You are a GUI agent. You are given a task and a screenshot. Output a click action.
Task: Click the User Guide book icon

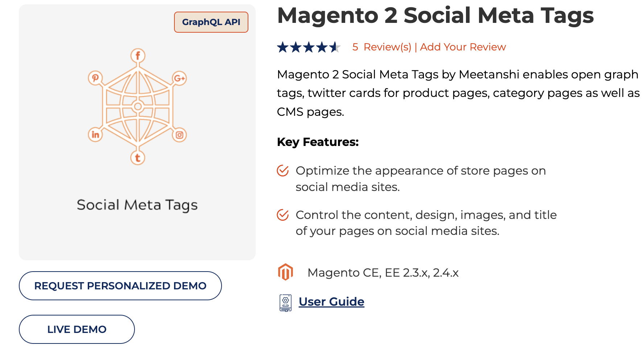pyautogui.click(x=285, y=302)
